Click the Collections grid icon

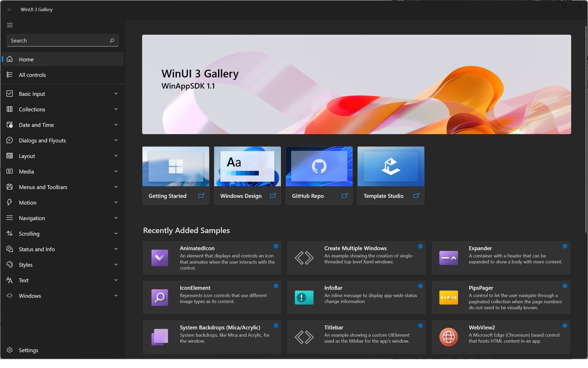tap(10, 109)
